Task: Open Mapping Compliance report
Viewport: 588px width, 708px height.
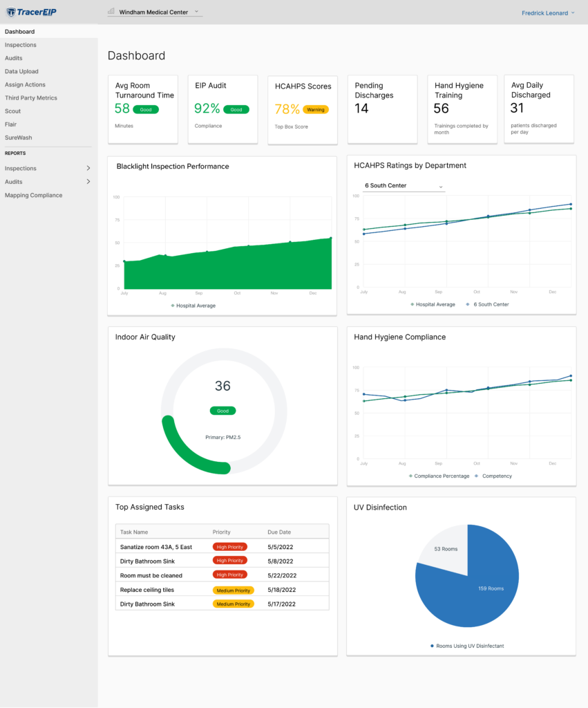Action: click(x=33, y=196)
